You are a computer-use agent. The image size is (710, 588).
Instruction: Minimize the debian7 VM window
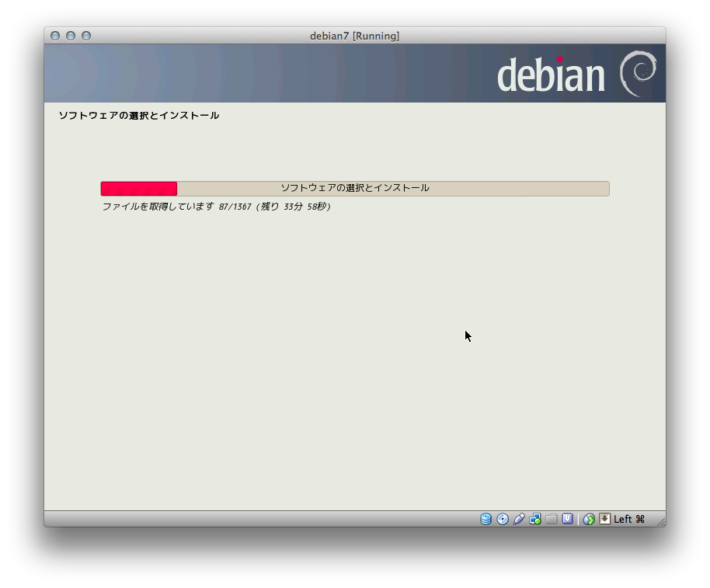[x=71, y=36]
